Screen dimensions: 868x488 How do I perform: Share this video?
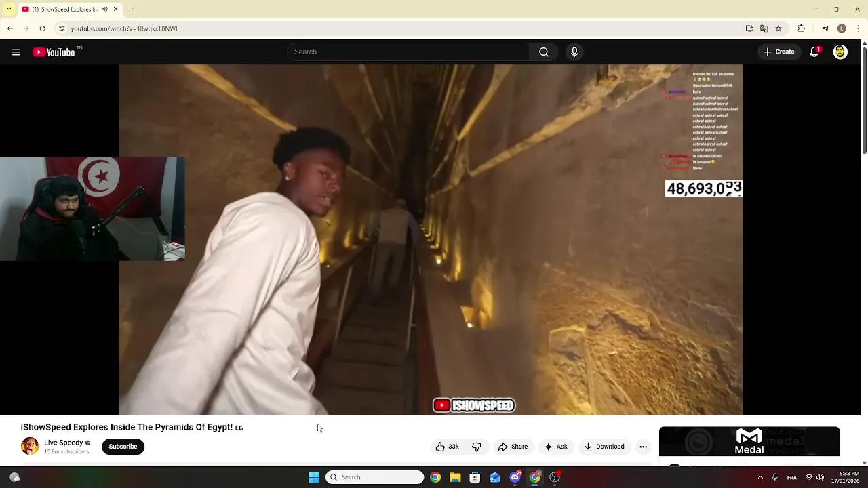coord(513,447)
